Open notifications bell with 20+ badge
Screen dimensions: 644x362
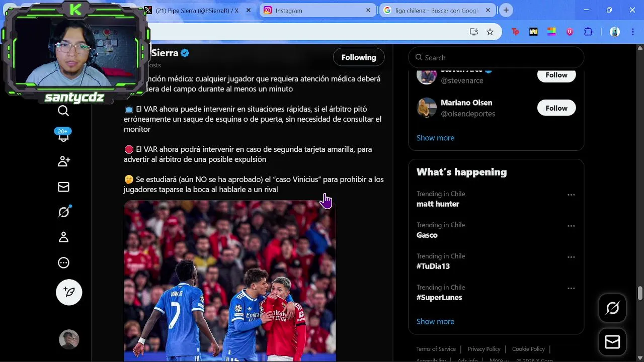click(63, 135)
